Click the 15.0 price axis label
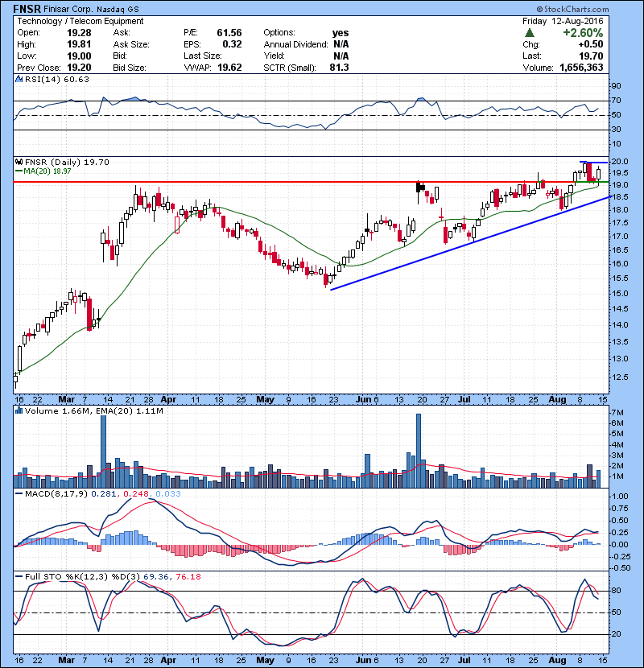The width and height of the screenshot is (644, 668). click(620, 294)
